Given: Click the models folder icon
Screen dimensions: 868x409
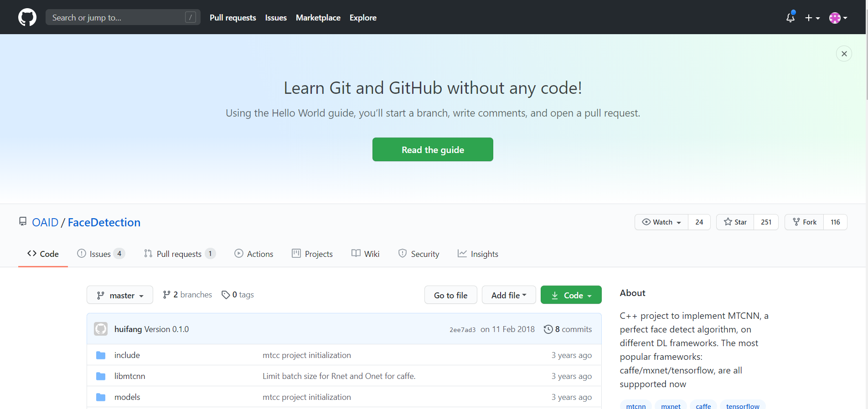Looking at the screenshot, I should [x=101, y=397].
